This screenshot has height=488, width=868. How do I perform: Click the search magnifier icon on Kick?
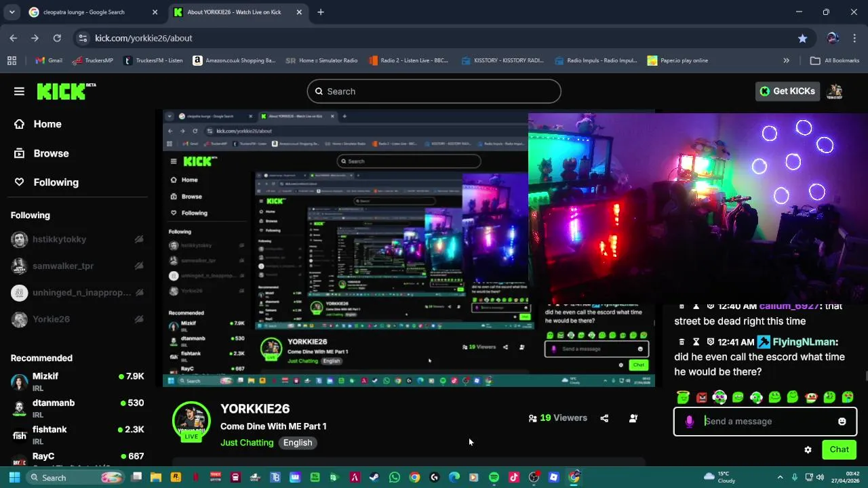[319, 91]
